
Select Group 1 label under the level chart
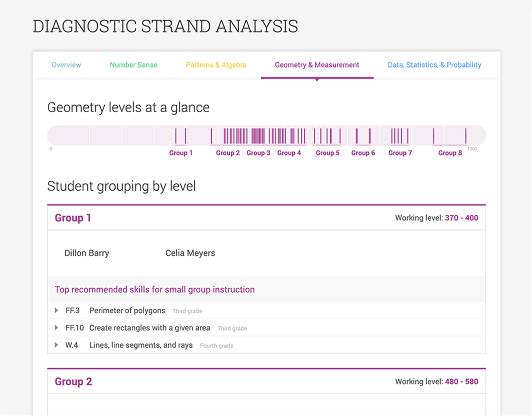[x=181, y=153]
